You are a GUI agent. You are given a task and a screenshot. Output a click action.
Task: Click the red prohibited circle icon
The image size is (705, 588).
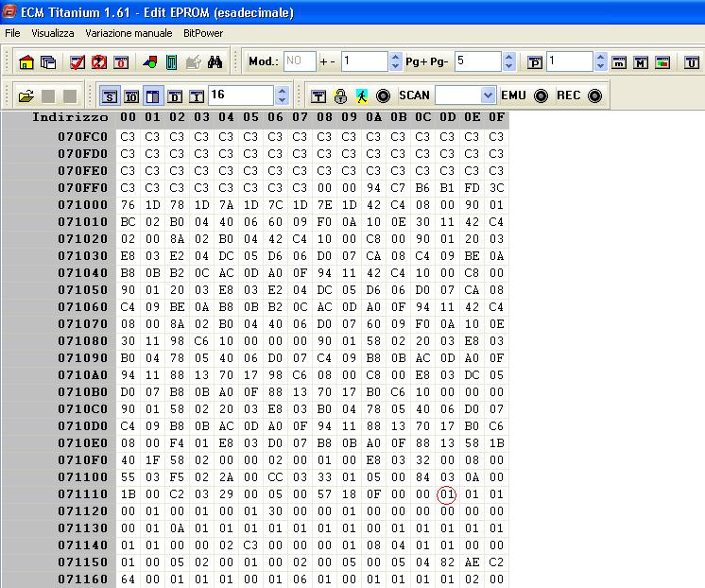point(99,62)
